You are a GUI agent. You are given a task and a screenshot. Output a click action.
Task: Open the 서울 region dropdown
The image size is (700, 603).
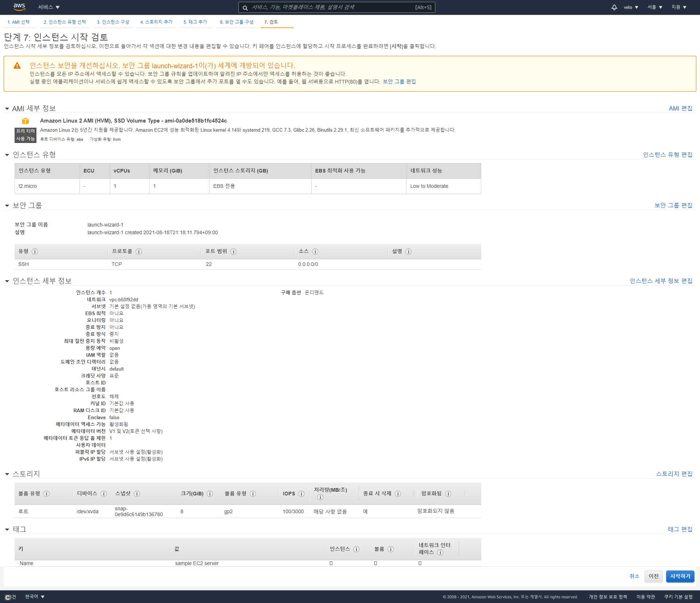[x=655, y=7]
